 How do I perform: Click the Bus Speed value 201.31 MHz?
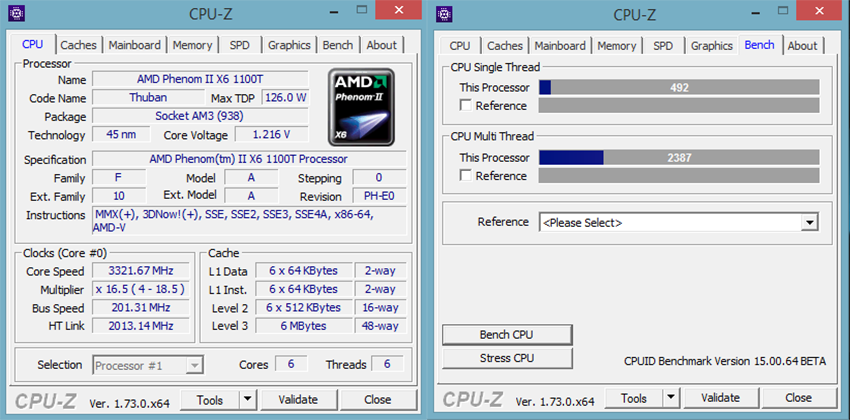[141, 308]
